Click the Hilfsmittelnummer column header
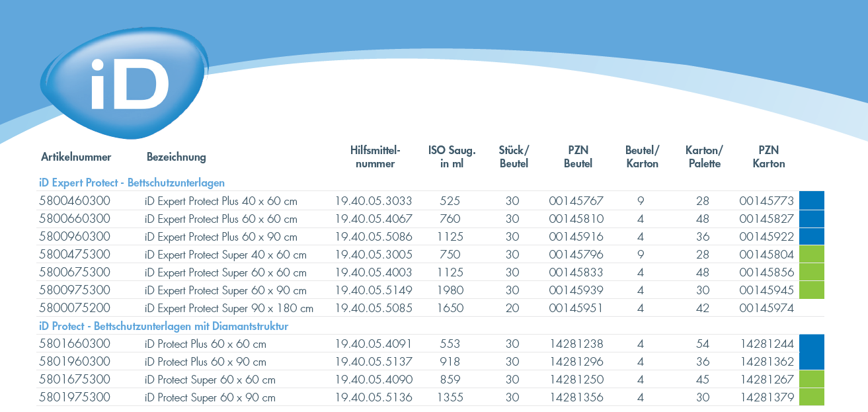Image resolution: width=868 pixels, height=412 pixels. point(375,157)
